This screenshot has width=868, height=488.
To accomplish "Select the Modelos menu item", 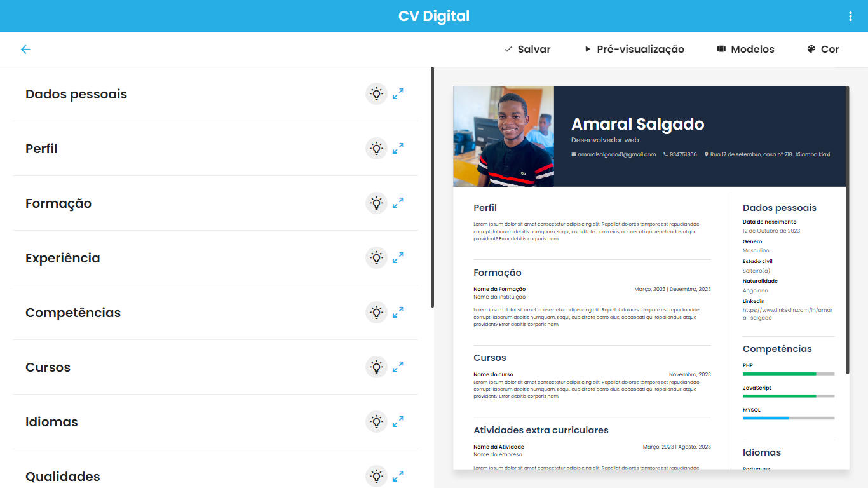I will 745,49.
